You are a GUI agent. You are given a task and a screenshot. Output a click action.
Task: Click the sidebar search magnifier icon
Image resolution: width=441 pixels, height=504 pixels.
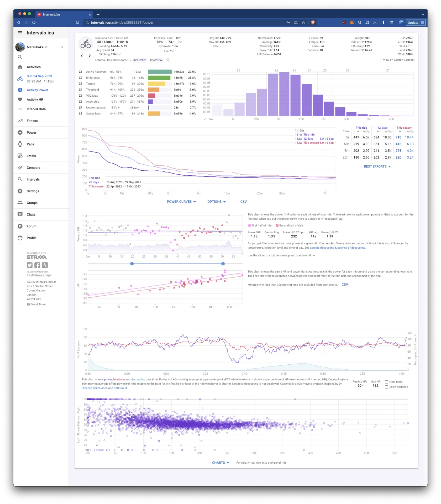point(20,57)
